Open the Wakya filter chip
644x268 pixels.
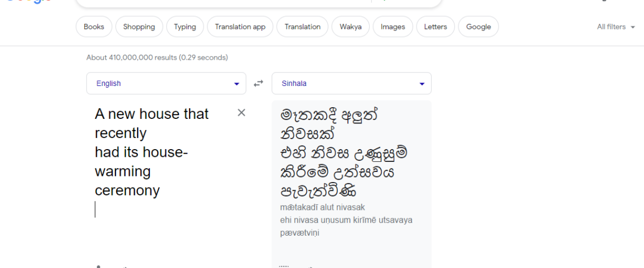pos(351,27)
